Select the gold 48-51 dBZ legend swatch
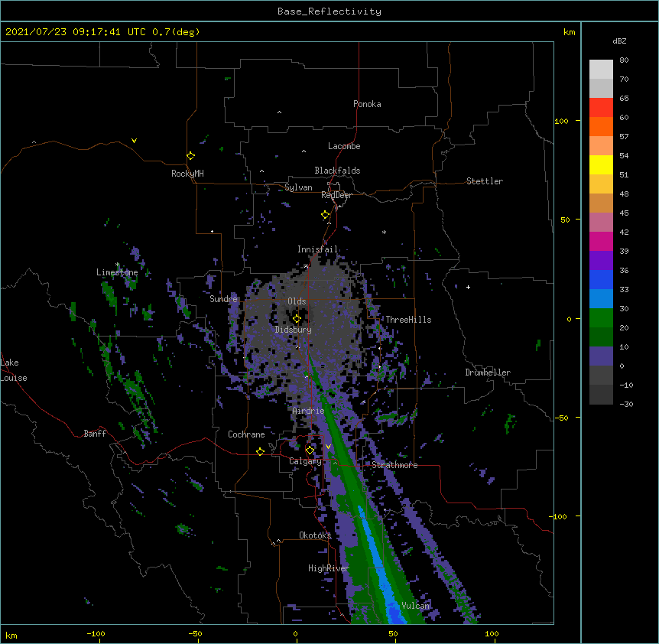The image size is (659, 644). pos(601,184)
